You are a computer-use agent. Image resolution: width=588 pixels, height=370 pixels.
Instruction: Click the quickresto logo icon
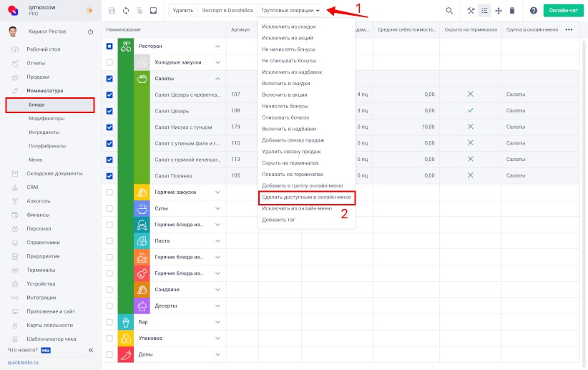[x=13, y=11]
